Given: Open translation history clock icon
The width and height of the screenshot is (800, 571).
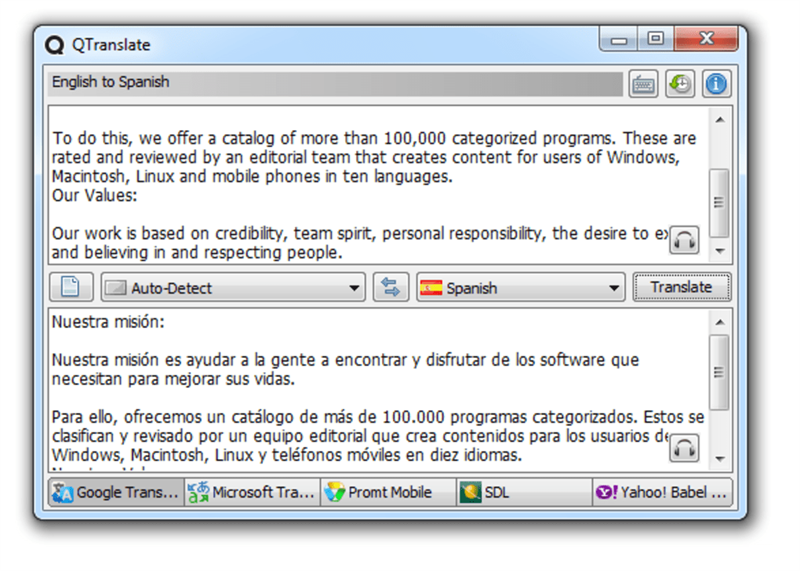Looking at the screenshot, I should 680,84.
